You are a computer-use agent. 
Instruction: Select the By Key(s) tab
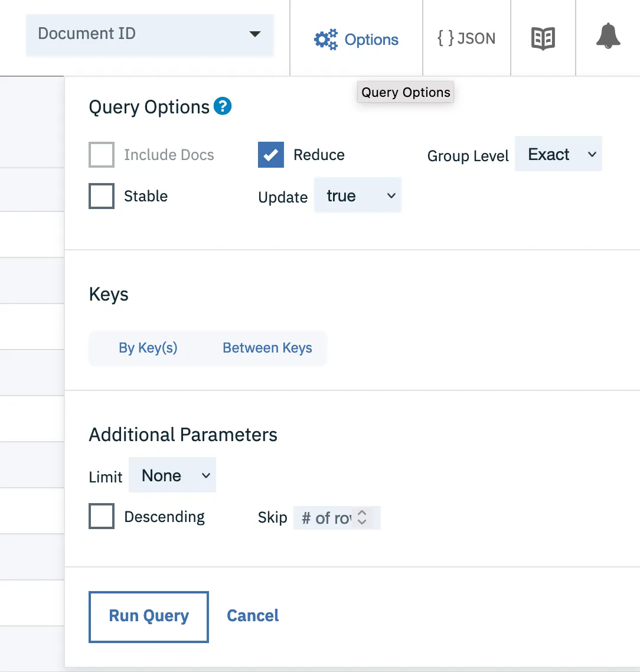coord(148,348)
